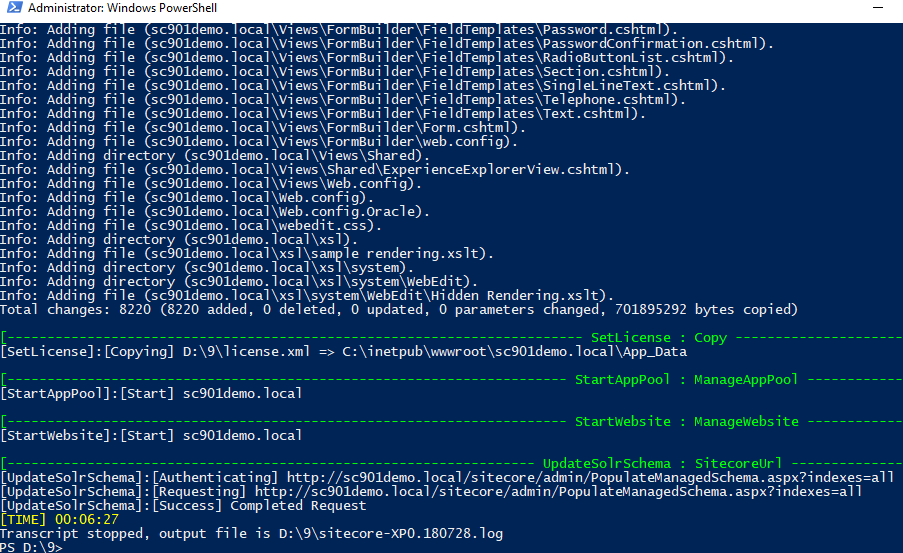Click the yellow '[TIME] 00:06:27' line
The width and height of the screenshot is (903, 553).
[x=59, y=520]
